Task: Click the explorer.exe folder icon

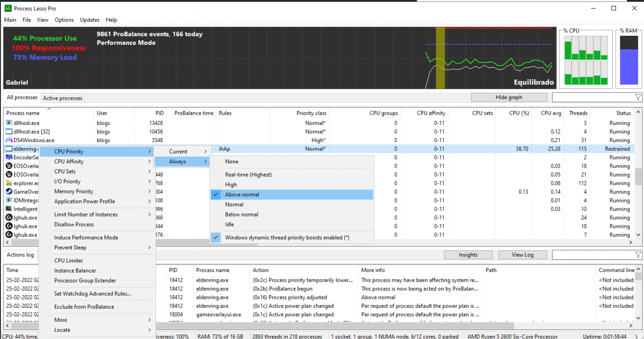Action: pyautogui.click(x=9, y=183)
